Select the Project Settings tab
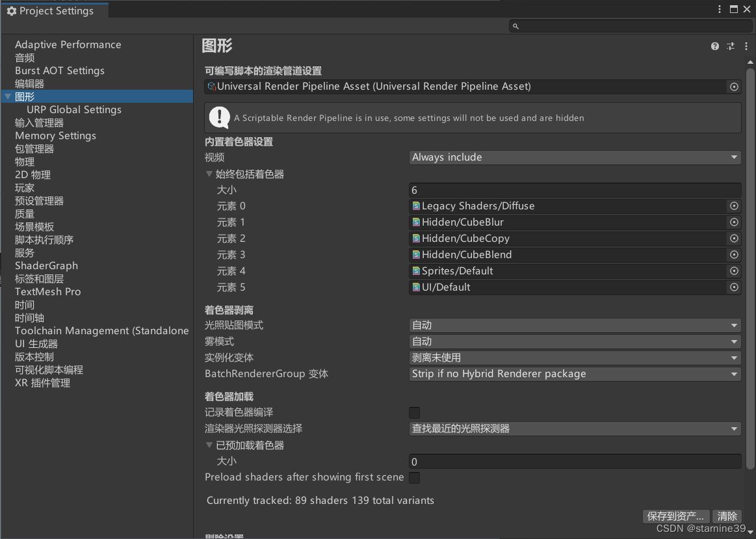756x539 pixels. 55,10
